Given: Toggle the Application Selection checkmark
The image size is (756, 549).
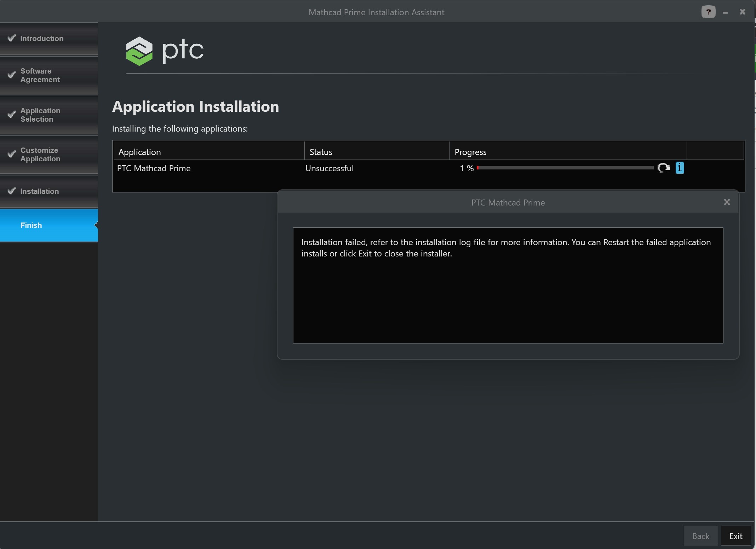Looking at the screenshot, I should coord(11,115).
